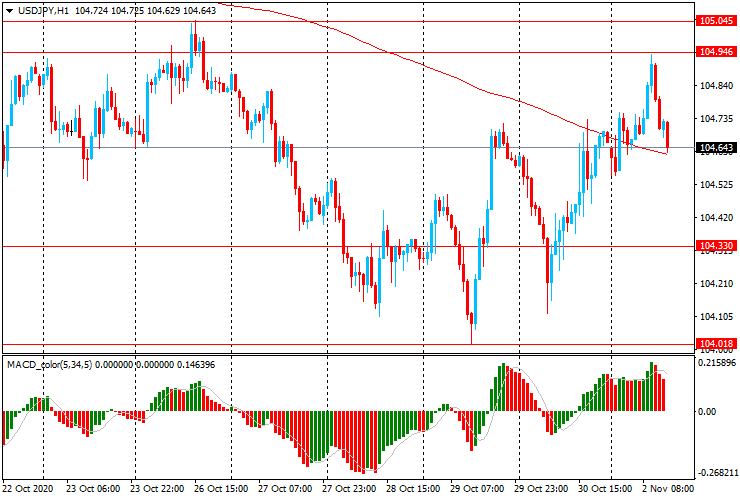The height and width of the screenshot is (500, 740).
Task: Click the 22 Oct 2020 date label
Action: pyautogui.click(x=28, y=488)
